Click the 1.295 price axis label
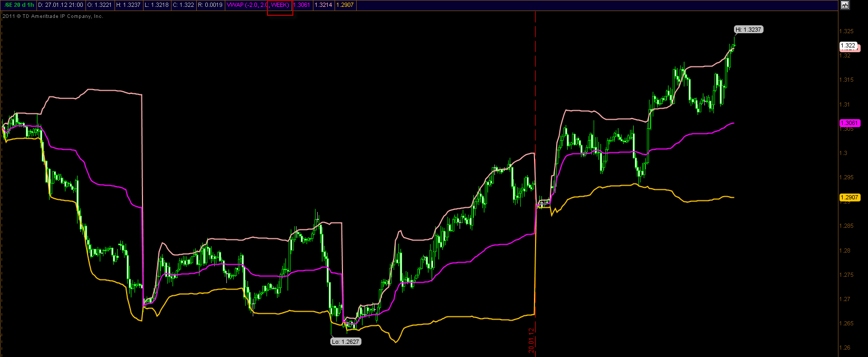The height and width of the screenshot is (357, 868). coord(846,177)
